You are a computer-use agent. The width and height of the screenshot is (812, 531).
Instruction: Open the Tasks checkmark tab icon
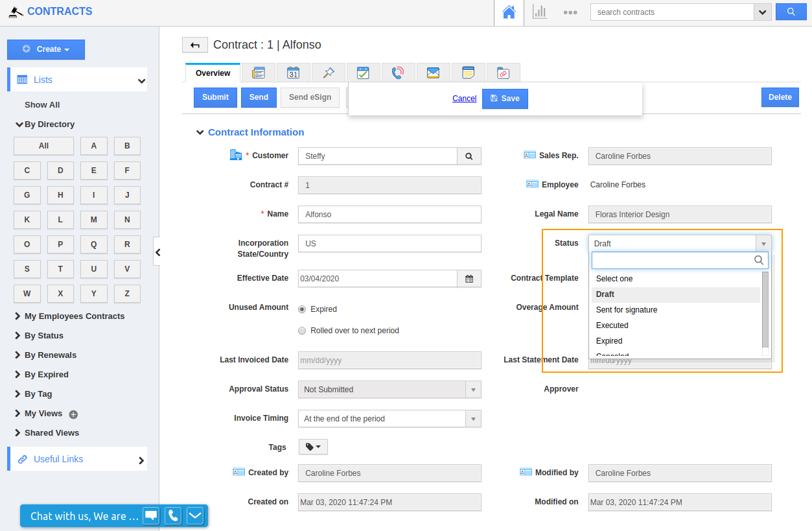click(364, 73)
